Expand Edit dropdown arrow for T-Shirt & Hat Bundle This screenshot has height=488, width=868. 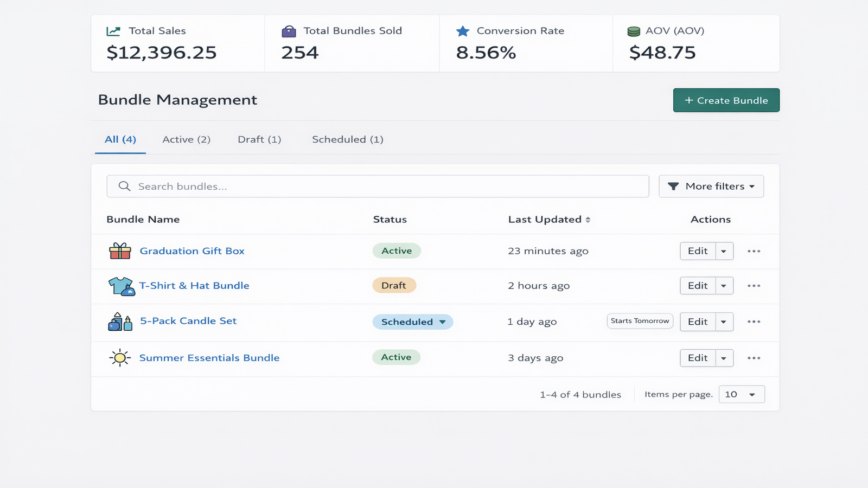(x=724, y=286)
